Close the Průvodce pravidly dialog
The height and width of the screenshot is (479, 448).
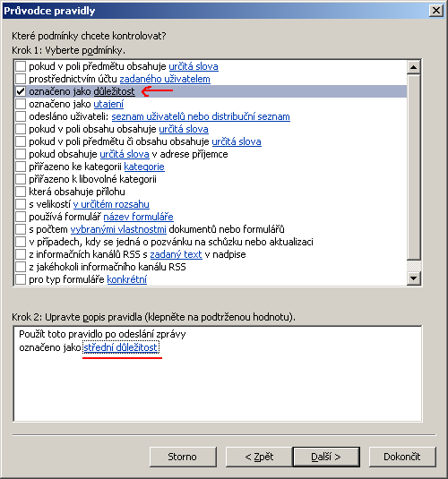(x=436, y=11)
